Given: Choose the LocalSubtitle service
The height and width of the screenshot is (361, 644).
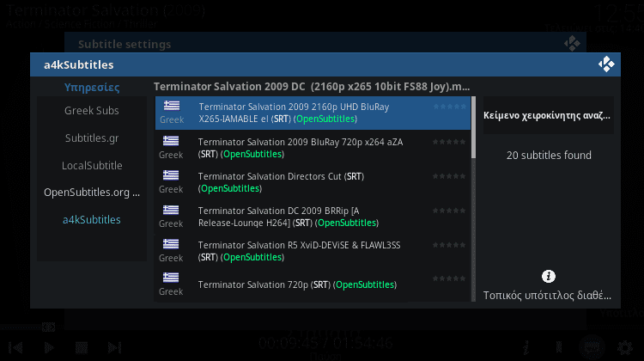Looking at the screenshot, I should click(92, 165).
